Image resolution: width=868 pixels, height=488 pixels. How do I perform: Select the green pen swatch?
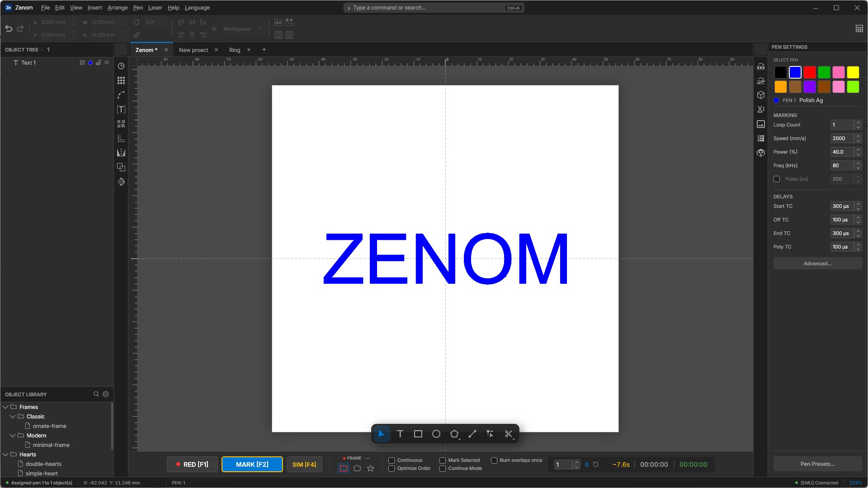824,72
